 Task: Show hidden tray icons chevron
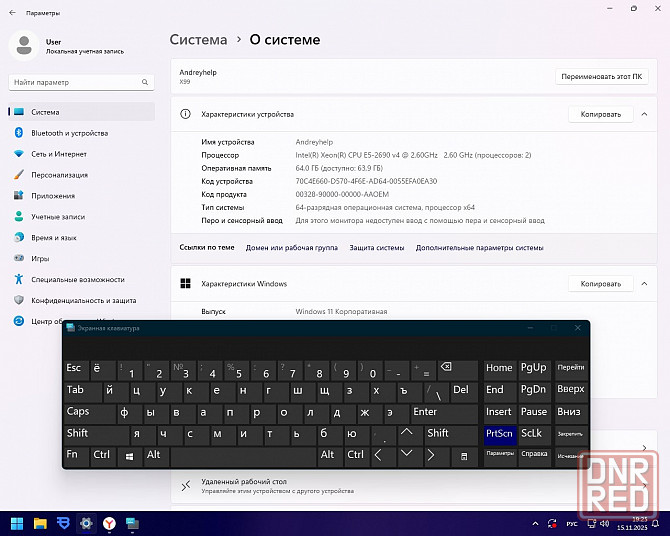click(x=535, y=524)
